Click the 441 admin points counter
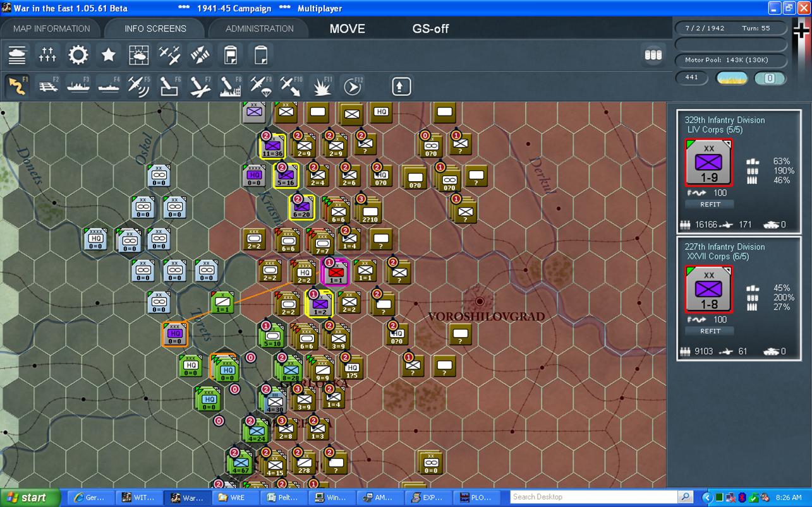812x507 pixels. point(692,77)
